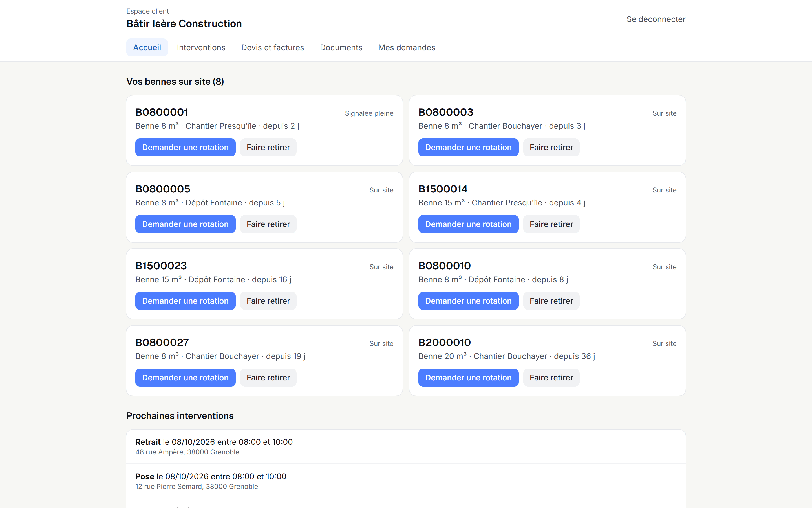Select the Pose 08/10/2026 intervention row
The image size is (812, 508).
pos(406,481)
